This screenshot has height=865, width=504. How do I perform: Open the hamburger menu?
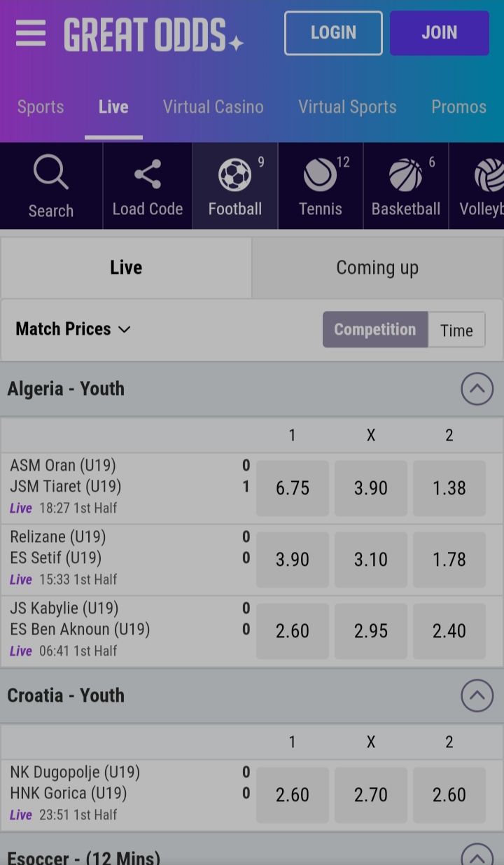(31, 33)
